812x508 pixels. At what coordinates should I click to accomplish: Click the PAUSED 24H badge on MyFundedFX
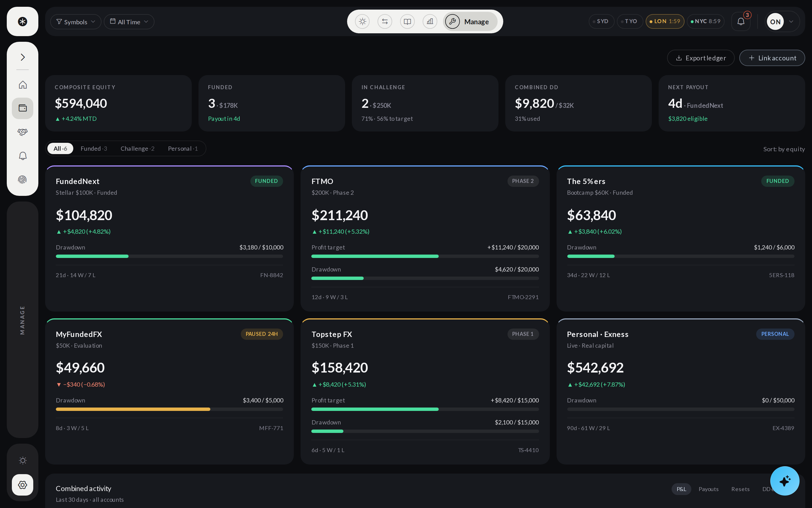[x=262, y=334]
